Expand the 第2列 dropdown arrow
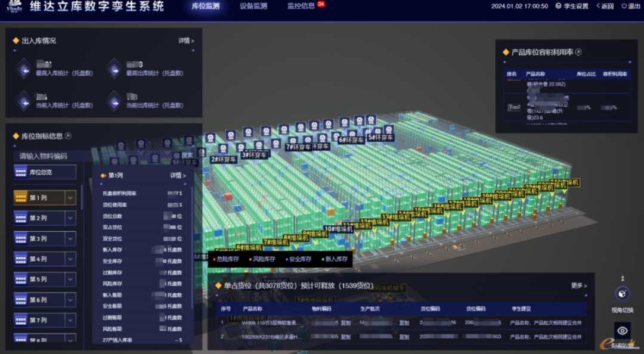This screenshot has height=354, width=644. point(70,218)
